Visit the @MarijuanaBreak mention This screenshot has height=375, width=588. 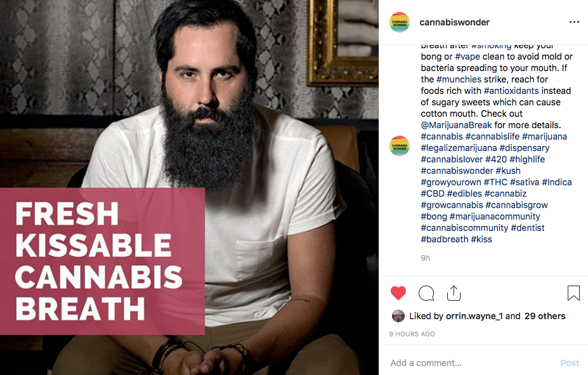(x=456, y=125)
